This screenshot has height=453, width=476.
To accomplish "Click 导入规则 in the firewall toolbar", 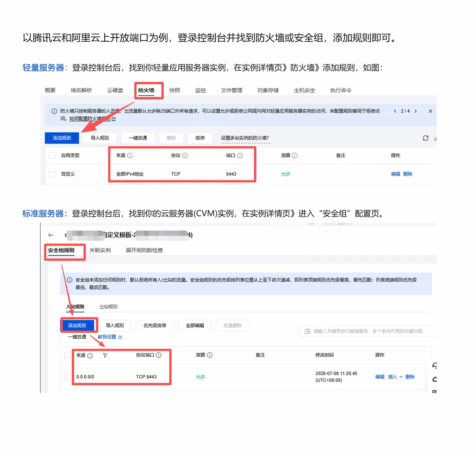I will [100, 138].
